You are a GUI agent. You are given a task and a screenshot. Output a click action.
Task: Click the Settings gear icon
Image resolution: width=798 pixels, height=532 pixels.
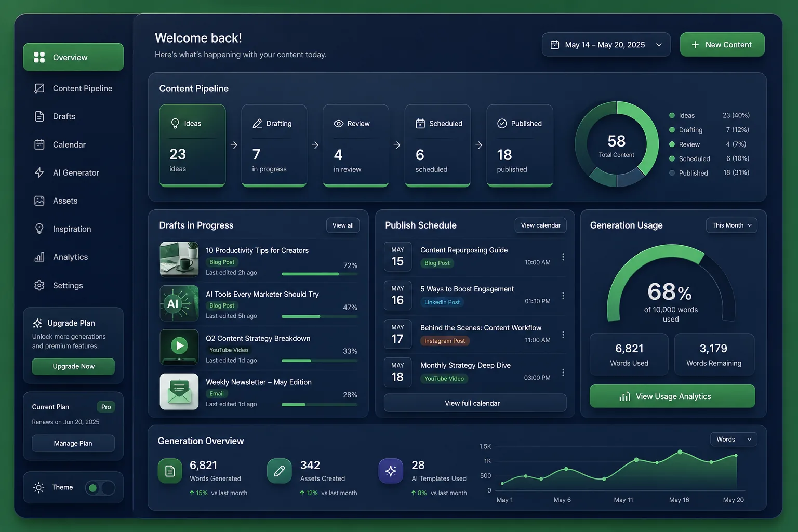39,285
